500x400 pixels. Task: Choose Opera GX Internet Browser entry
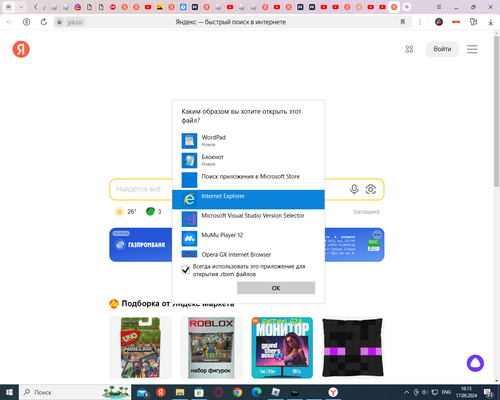coord(248,254)
